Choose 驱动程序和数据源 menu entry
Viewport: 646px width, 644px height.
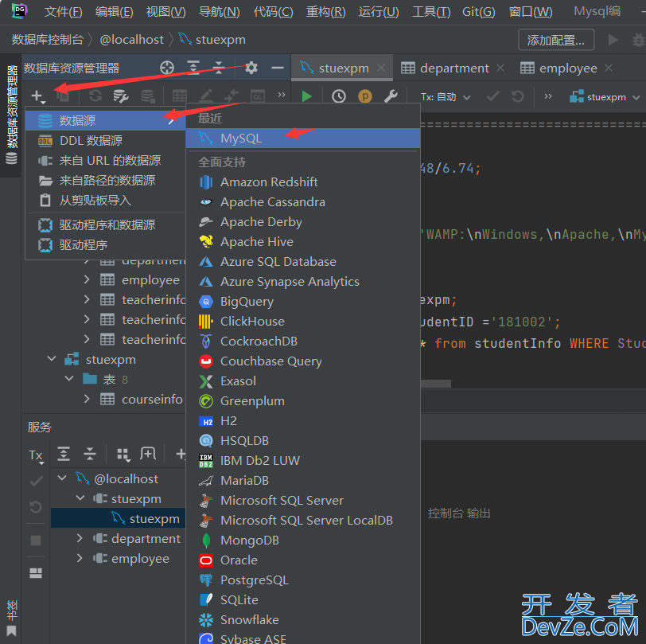tap(105, 225)
